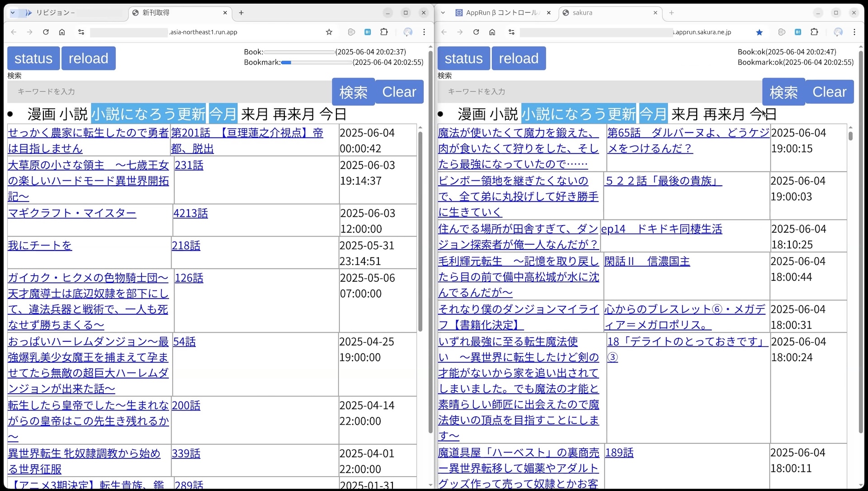The width and height of the screenshot is (868, 491).
Task: Click left page's inner list scrollbar
Action: (x=420, y=231)
